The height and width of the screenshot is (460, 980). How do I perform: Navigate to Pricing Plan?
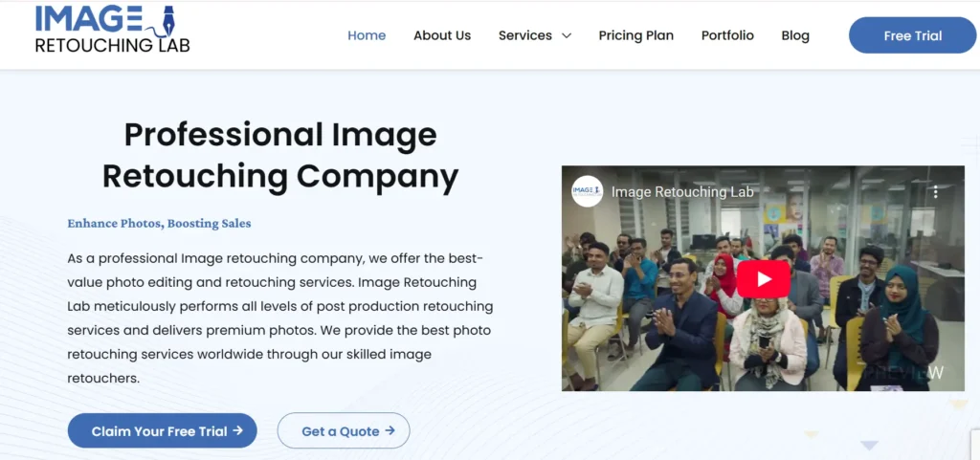pos(636,35)
